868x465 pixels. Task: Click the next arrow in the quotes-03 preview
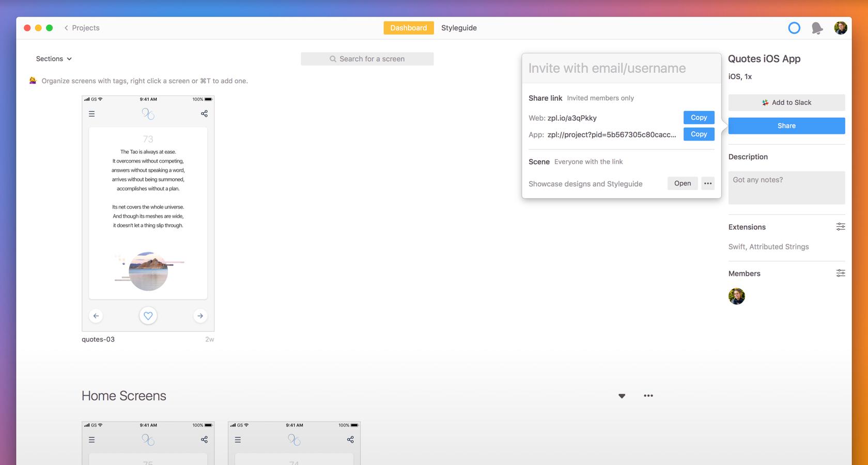point(200,316)
